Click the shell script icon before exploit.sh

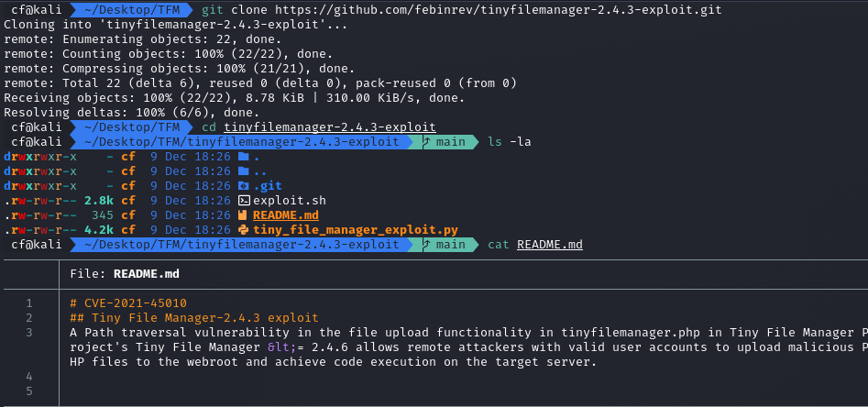click(243, 200)
